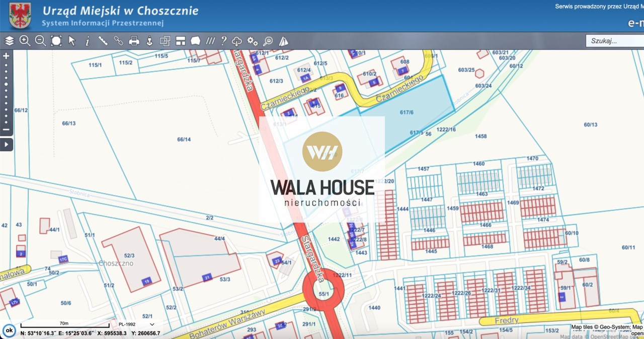This screenshot has height=339, width=644.
Task: Select parcel 50/6 on the map
Action: click(66, 303)
